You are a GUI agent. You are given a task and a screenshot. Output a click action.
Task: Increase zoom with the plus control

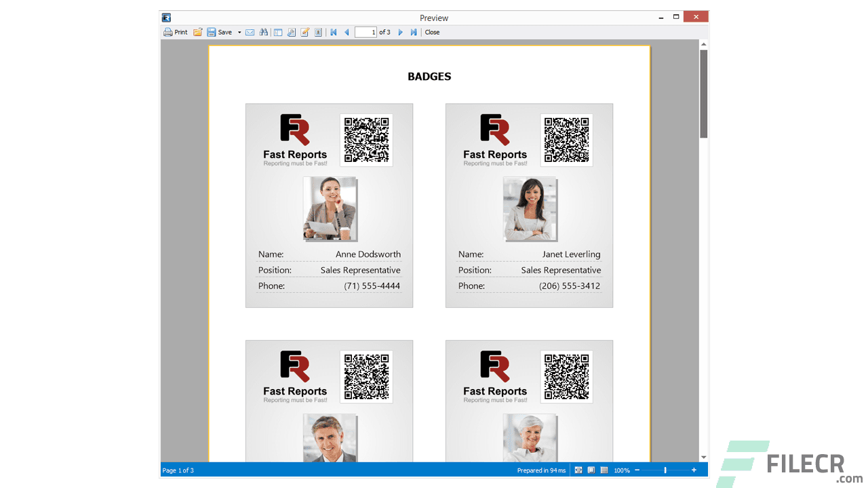694,470
